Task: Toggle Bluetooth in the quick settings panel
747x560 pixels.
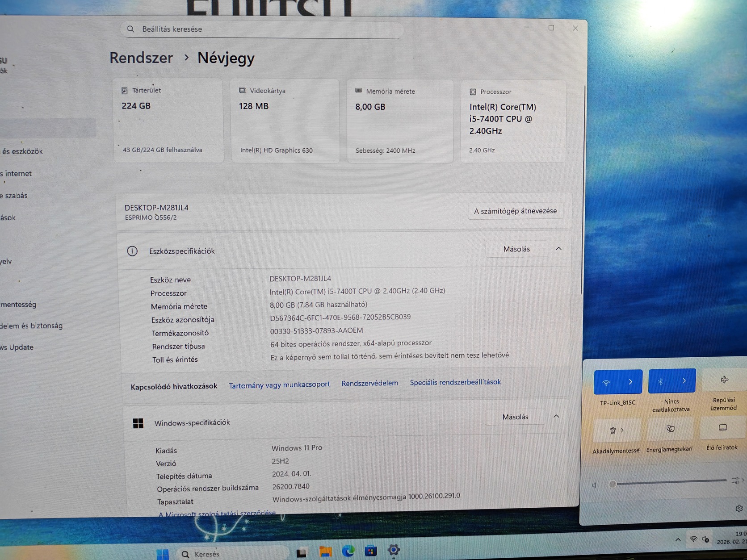Action: [x=660, y=381]
